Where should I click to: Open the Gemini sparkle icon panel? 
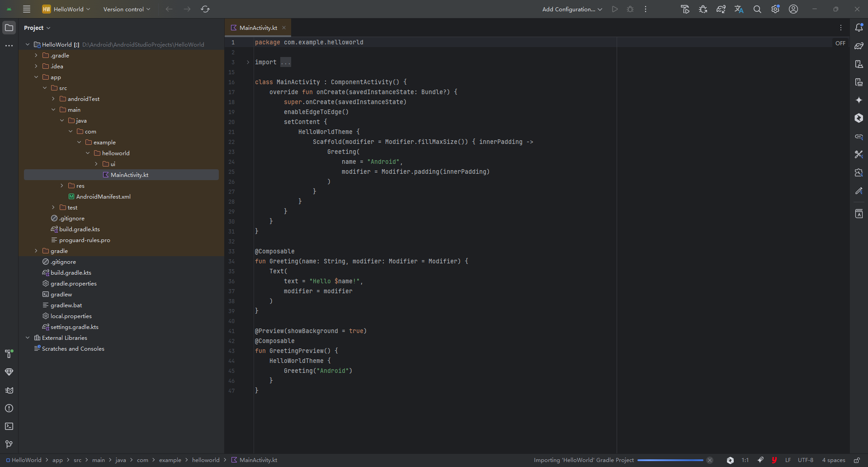point(859,100)
